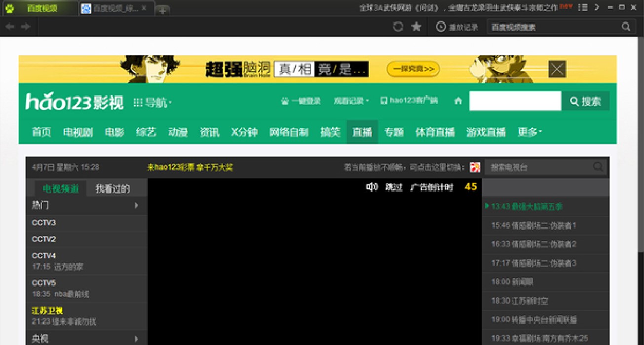
Task: Switch to the 我看过的 tab
Action: (113, 188)
